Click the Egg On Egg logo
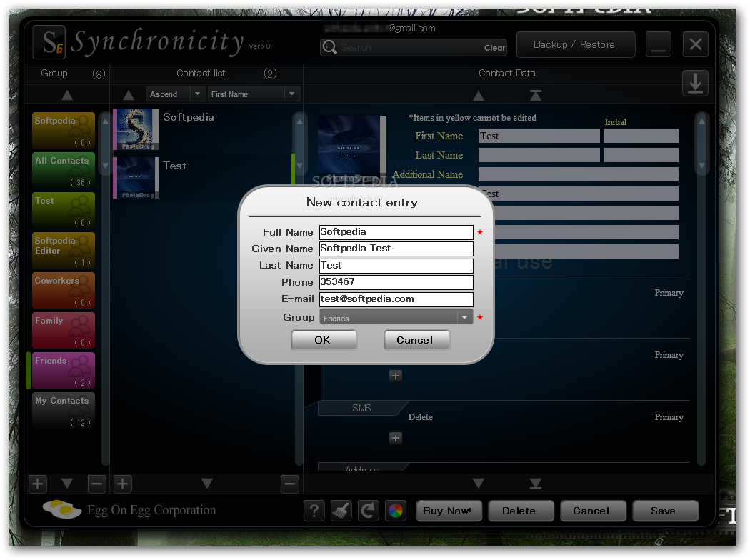750x560 pixels. point(61,509)
